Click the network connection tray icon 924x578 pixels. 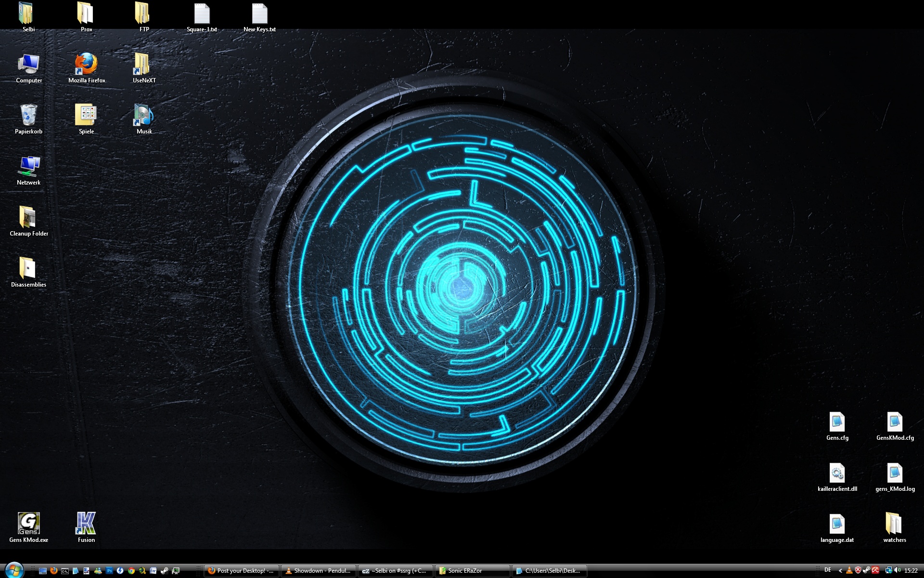coord(889,570)
